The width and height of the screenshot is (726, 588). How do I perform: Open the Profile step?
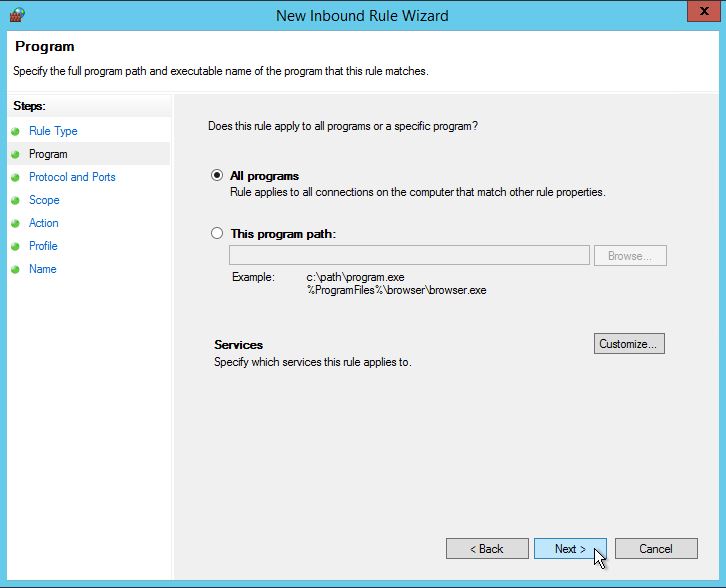tap(43, 246)
